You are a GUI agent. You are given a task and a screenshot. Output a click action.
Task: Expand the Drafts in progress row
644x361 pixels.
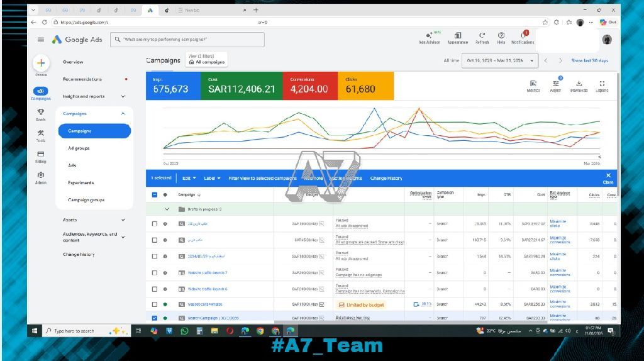click(x=167, y=209)
